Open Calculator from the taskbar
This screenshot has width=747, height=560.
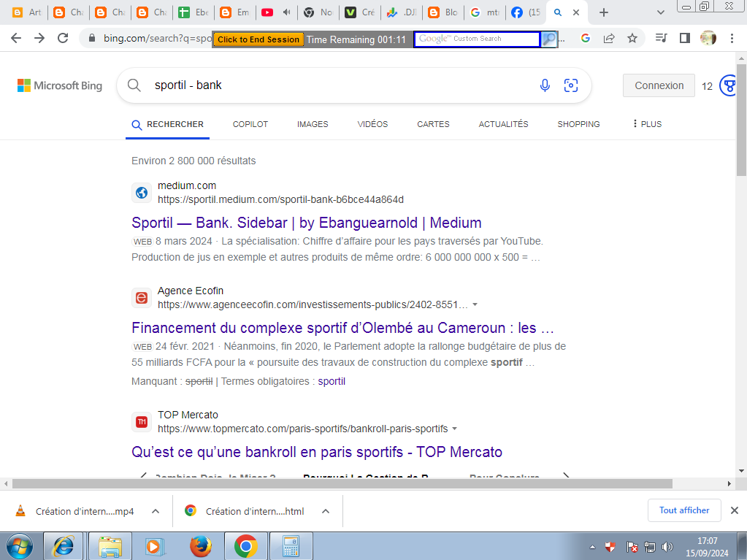291,546
